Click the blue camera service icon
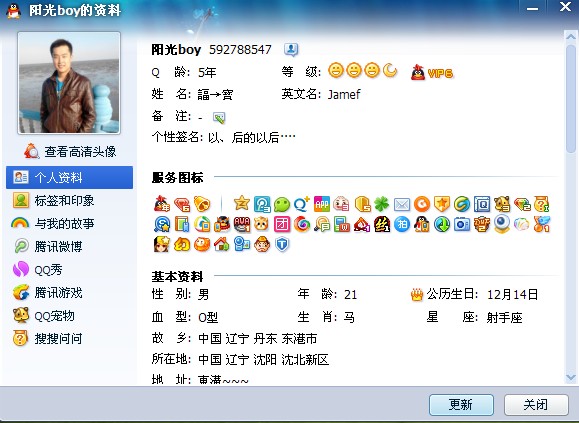Viewport: 579px width, 423px height. (462, 224)
